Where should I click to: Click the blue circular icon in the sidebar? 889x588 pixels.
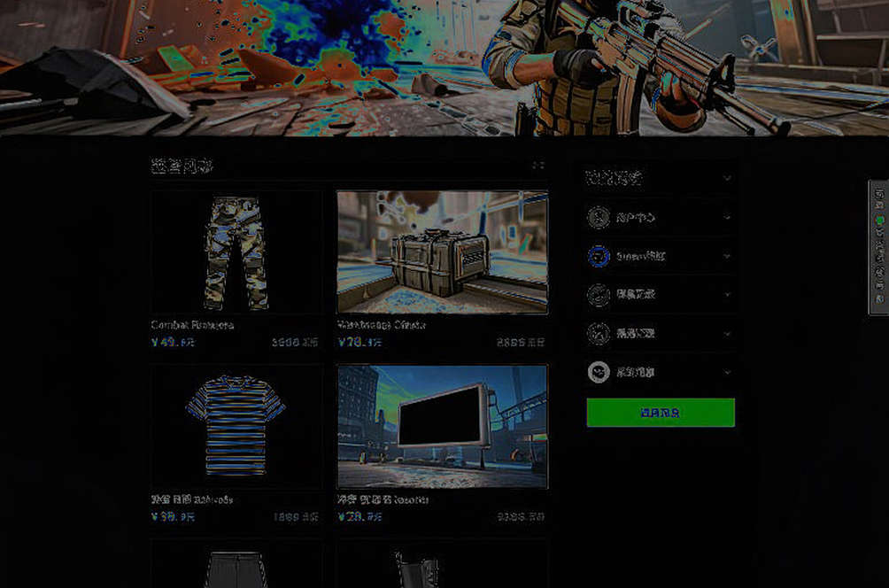(599, 256)
